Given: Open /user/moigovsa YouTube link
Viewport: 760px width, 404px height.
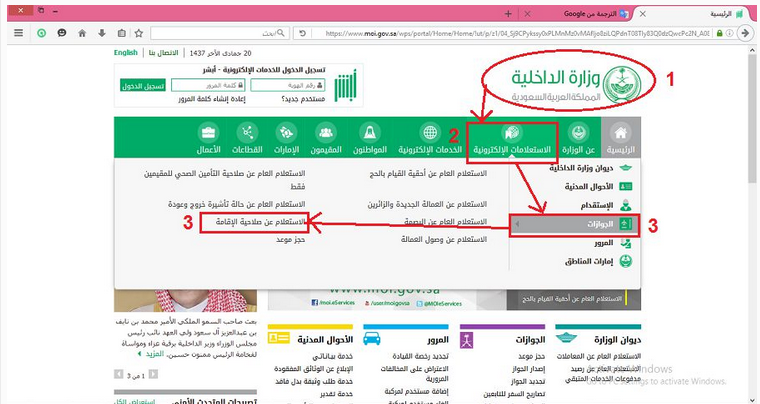Looking at the screenshot, I should coord(386,303).
